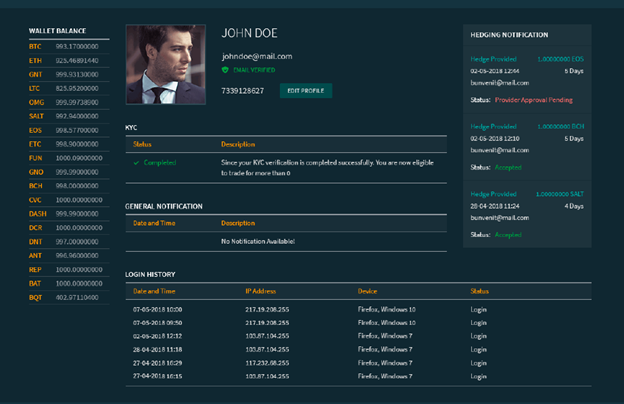
Task: Select the BTC wallet balance row
Action: coord(69,47)
